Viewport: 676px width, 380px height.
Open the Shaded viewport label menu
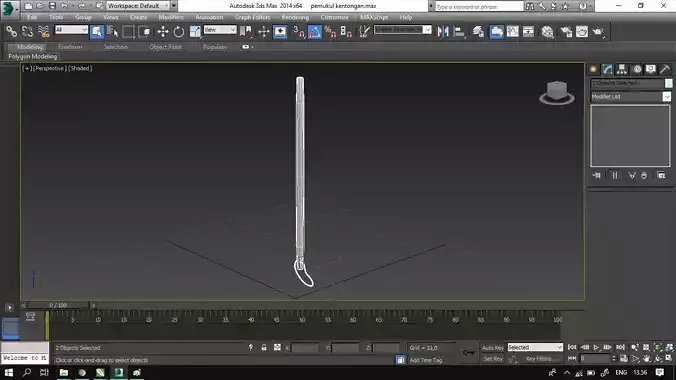pos(80,68)
